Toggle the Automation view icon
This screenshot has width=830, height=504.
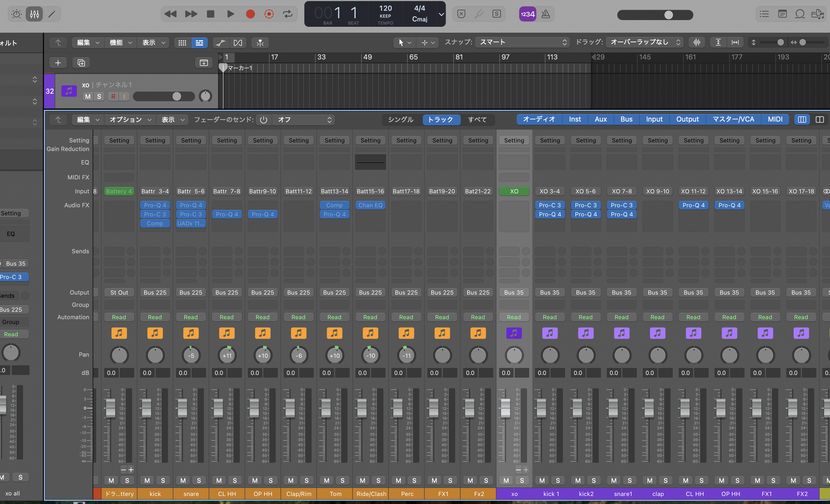pos(221,43)
